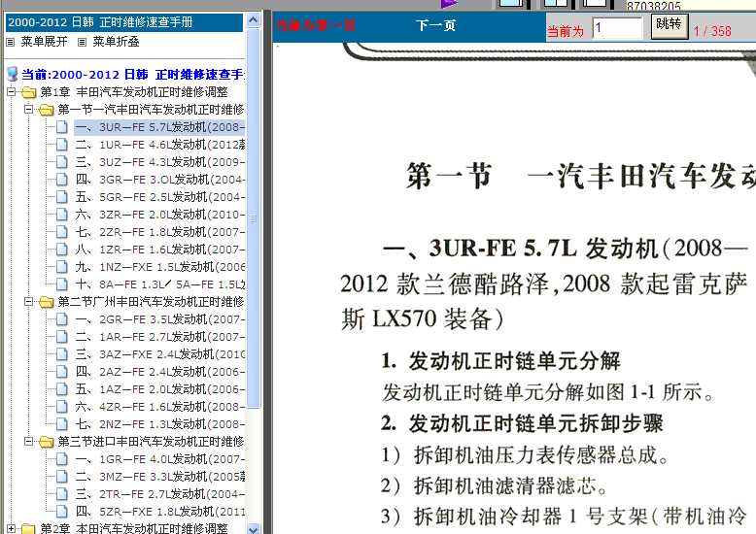The width and height of the screenshot is (756, 534).
Task: Click the page icon beside 5GR—FE 2.5L发动机
Action: pyautogui.click(x=62, y=197)
